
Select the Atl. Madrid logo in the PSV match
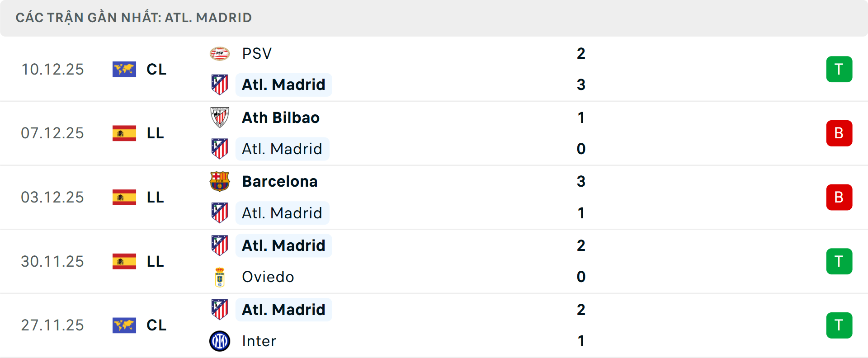coord(220,85)
